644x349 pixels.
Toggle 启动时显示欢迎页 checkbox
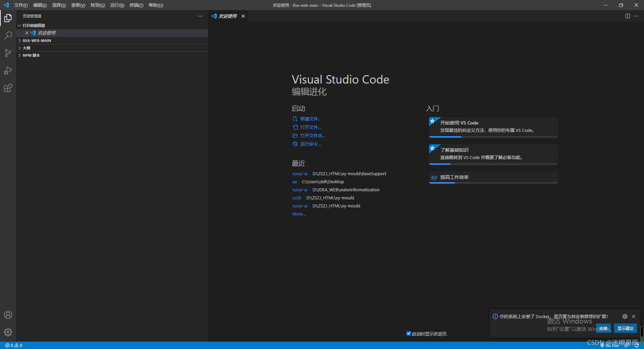pos(409,333)
